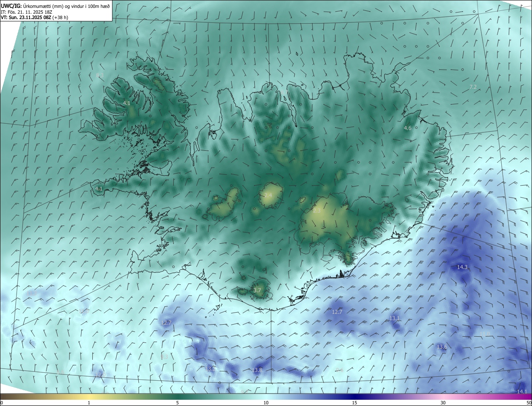Viewport: 532px width, 406px height.
Task: Click the 14.3 precipitation value
Action: pyautogui.click(x=462, y=267)
